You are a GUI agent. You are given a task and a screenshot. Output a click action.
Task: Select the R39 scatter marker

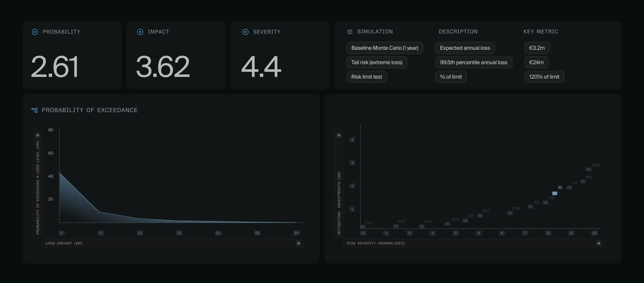click(510, 213)
